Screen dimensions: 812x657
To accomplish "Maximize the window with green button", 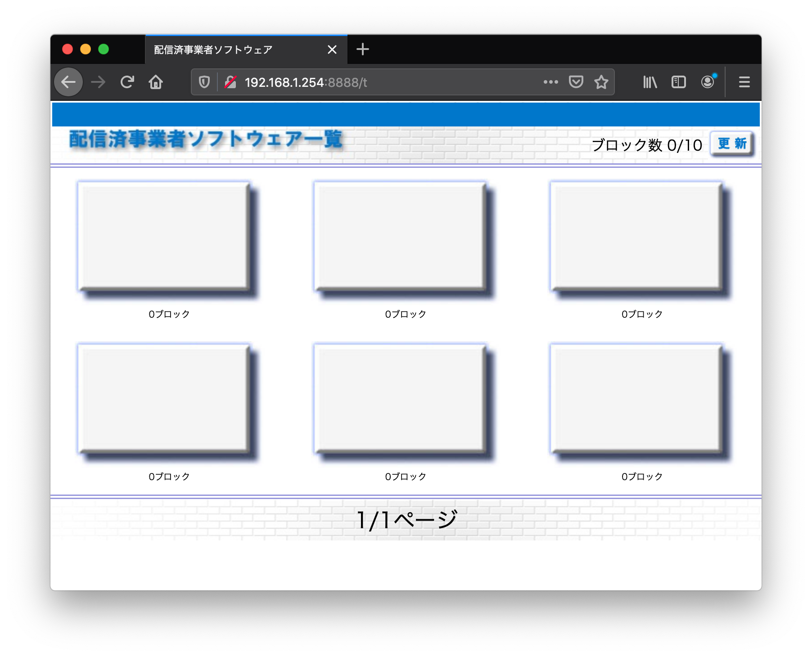I will pyautogui.click(x=104, y=49).
